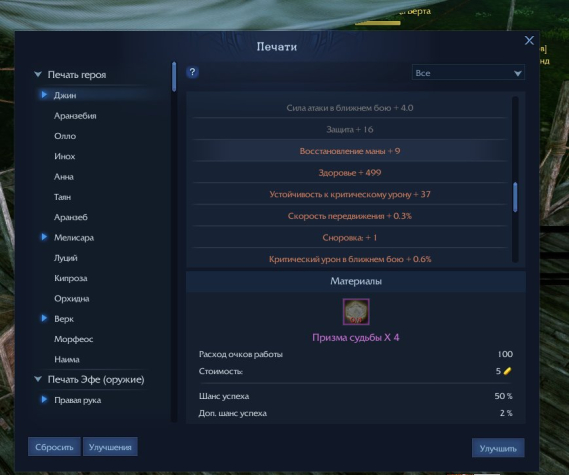Click the Сбросить button
This screenshot has width=569, height=475.
pos(54,447)
